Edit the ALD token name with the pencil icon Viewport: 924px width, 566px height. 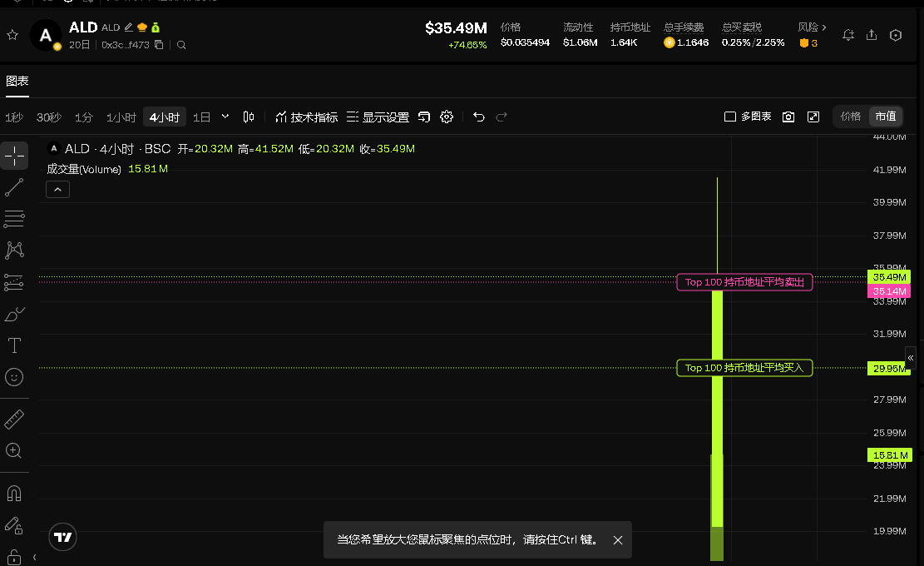pyautogui.click(x=128, y=27)
